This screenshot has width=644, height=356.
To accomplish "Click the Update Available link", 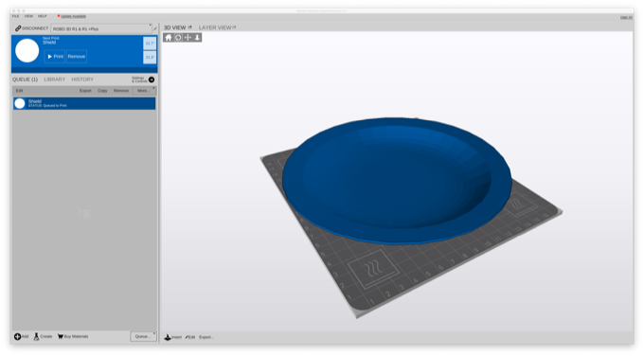I will pyautogui.click(x=73, y=16).
